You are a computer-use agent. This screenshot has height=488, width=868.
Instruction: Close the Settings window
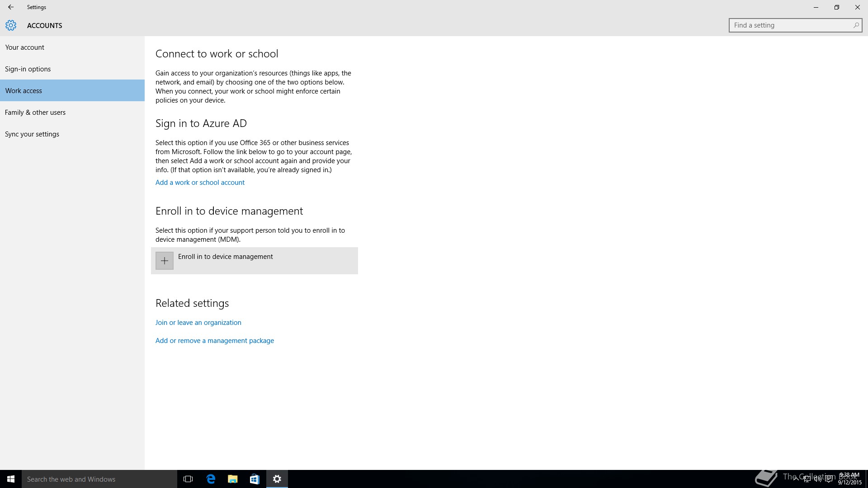point(858,7)
